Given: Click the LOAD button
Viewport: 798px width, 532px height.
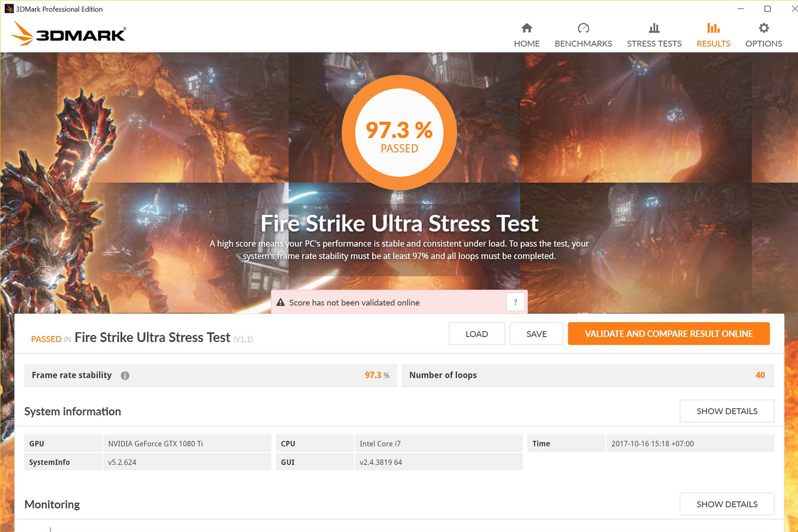Looking at the screenshot, I should click(x=477, y=334).
